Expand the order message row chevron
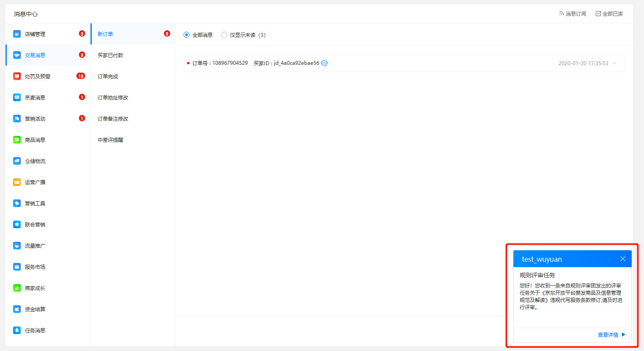644x351 pixels. pos(614,63)
